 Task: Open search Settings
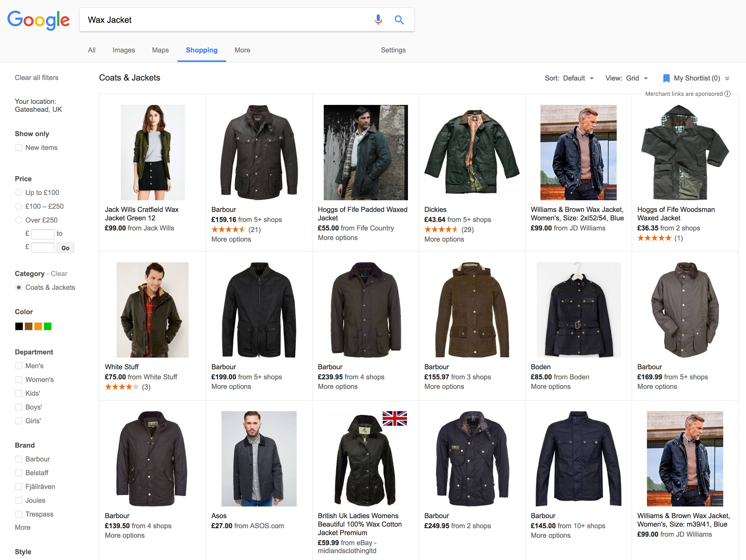393,50
